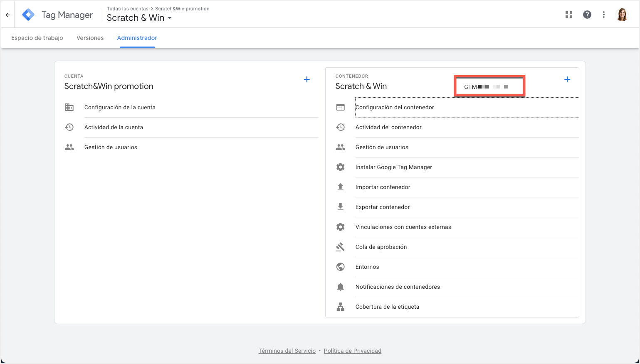Image resolution: width=640 pixels, height=364 pixels.
Task: Open Términos del Servicio link
Action: point(287,351)
